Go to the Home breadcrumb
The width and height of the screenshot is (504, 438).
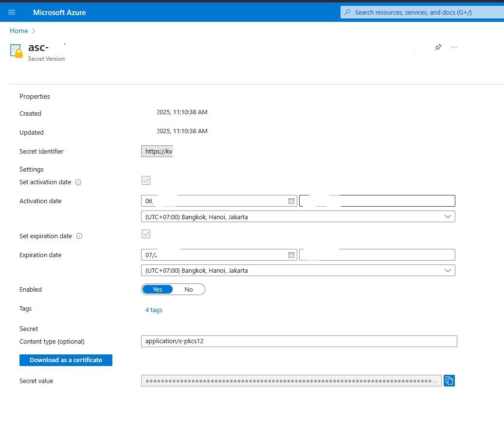[18, 31]
